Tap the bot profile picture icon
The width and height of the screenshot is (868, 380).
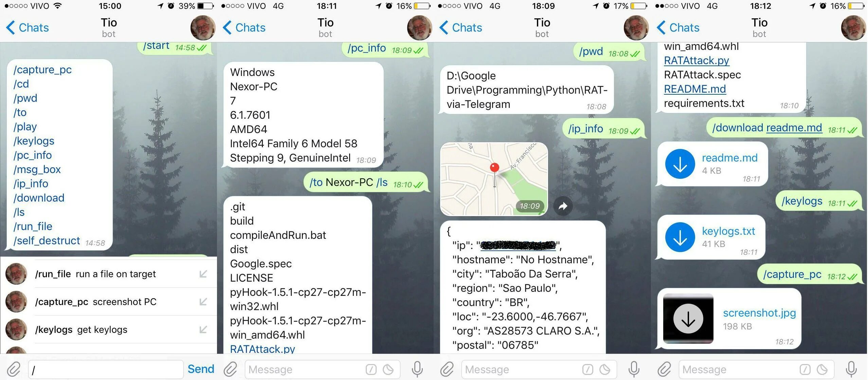tap(200, 28)
